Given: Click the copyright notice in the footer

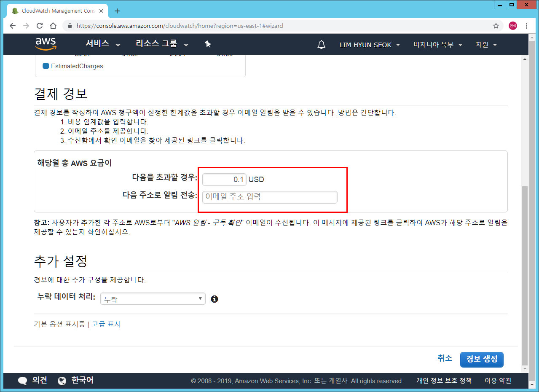Looking at the screenshot, I should click(297, 381).
